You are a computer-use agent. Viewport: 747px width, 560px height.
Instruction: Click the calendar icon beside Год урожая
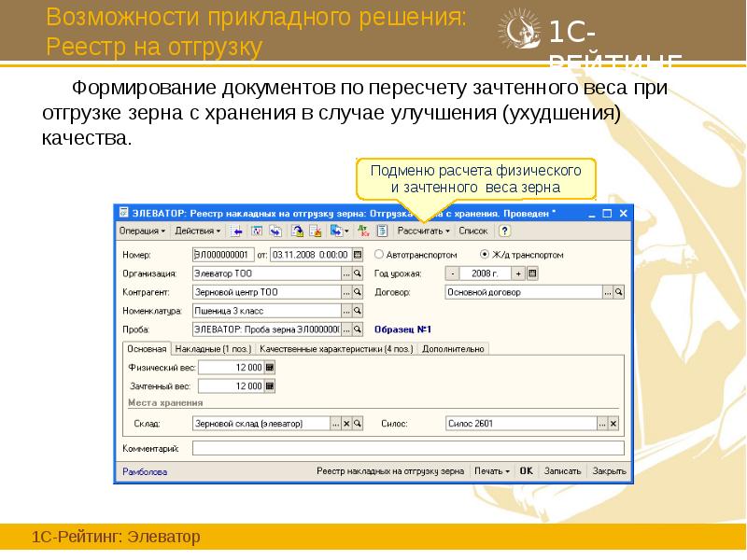tap(533, 272)
